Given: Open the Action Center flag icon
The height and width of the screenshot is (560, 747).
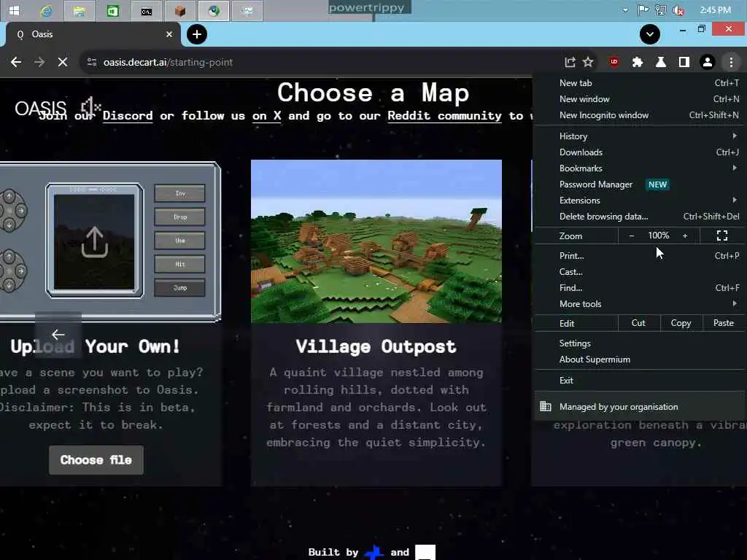Looking at the screenshot, I should click(x=643, y=9).
